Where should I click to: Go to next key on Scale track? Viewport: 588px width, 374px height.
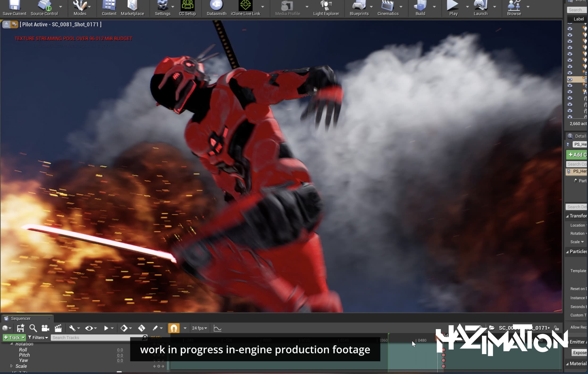pyautogui.click(x=163, y=366)
